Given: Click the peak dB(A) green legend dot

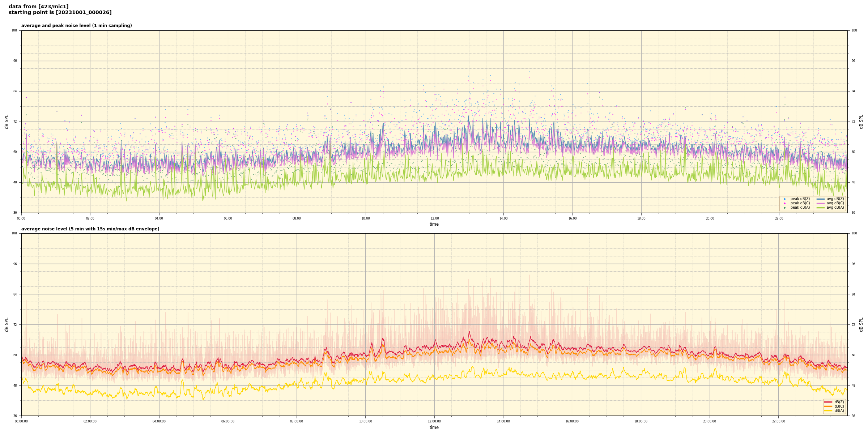Looking at the screenshot, I should (784, 208).
